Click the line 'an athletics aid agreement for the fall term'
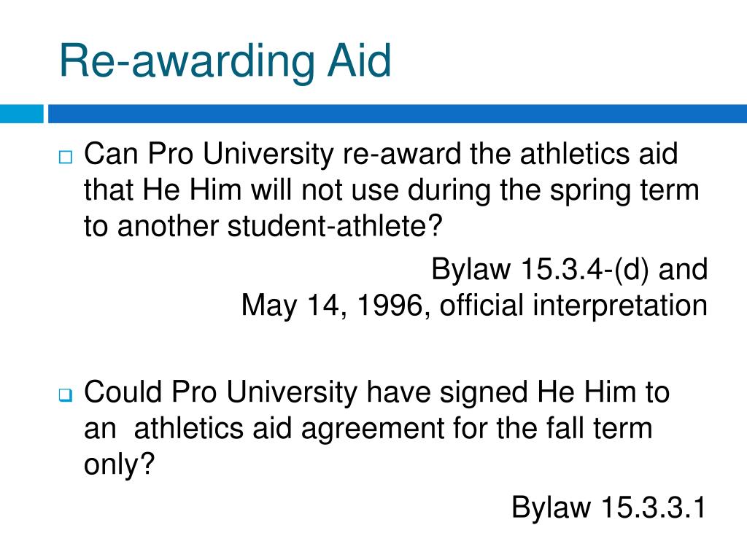The width and height of the screenshot is (747, 560). pos(368,428)
